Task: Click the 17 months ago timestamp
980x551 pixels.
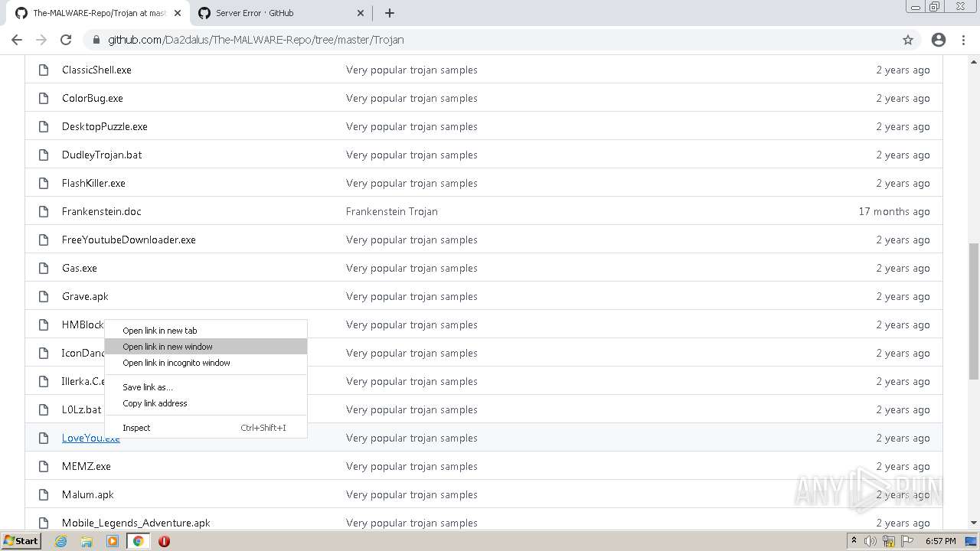Action: [894, 211]
